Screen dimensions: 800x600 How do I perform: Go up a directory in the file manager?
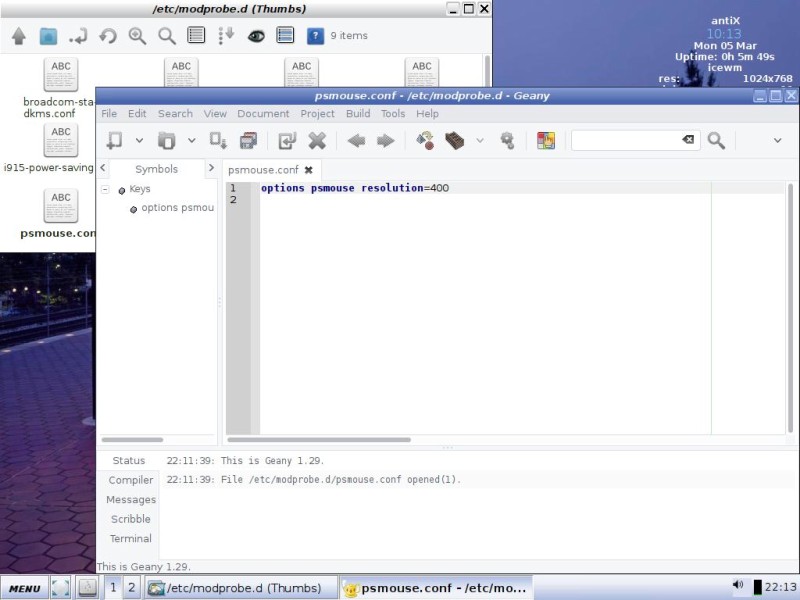[x=19, y=36]
